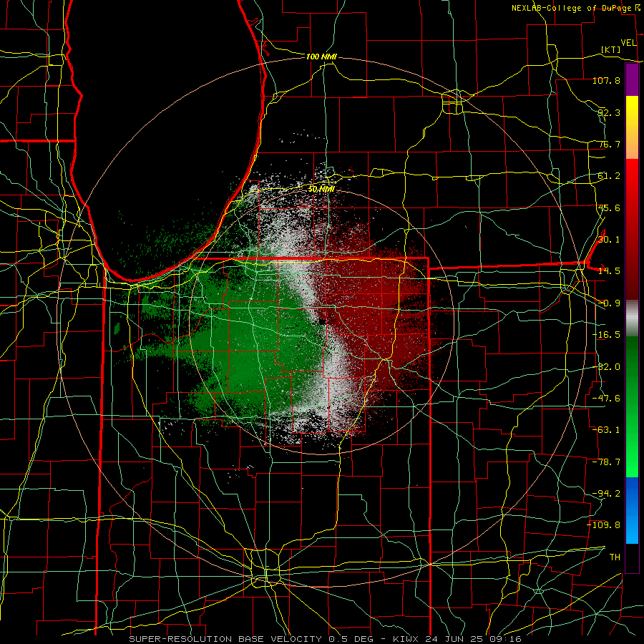This screenshot has width=644, height=644.
Task: Click the Super-Resolution Base Velocity caption
Action: coord(325,639)
